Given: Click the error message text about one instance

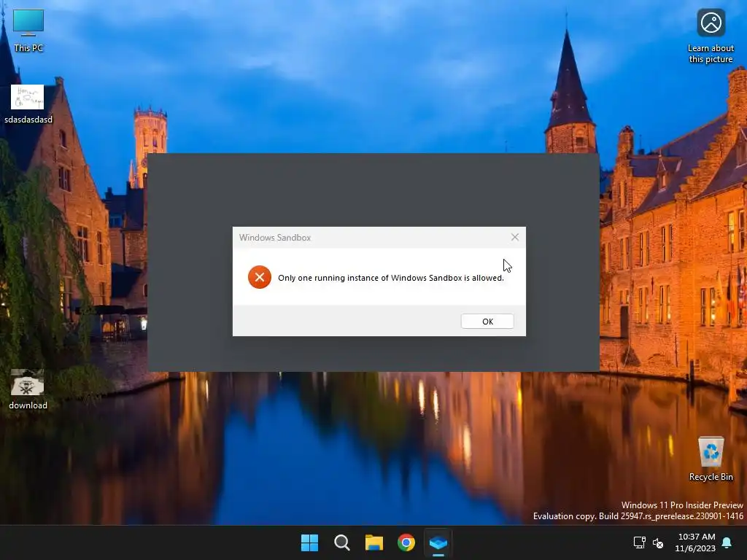Looking at the screenshot, I should [x=391, y=278].
